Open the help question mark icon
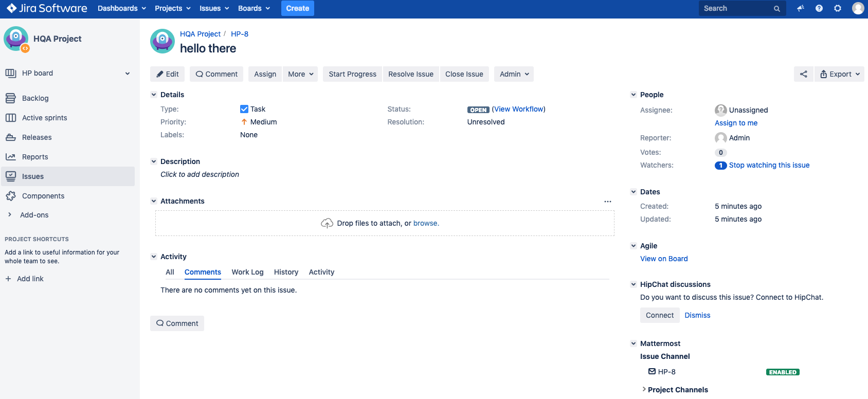The image size is (868, 399). [819, 8]
